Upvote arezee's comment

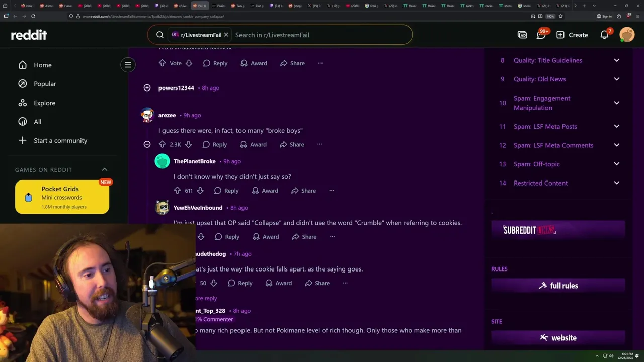point(162,144)
